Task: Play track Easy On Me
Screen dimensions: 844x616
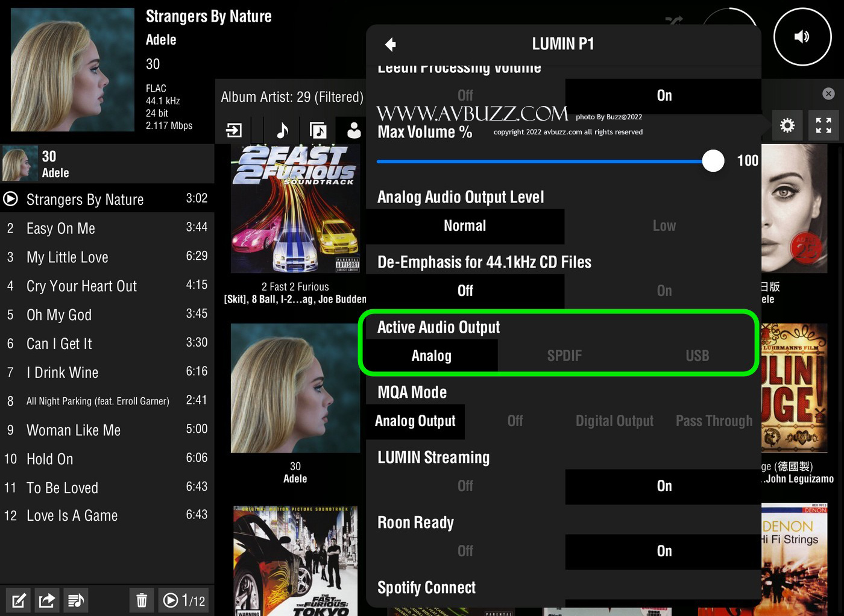Action: (x=61, y=228)
